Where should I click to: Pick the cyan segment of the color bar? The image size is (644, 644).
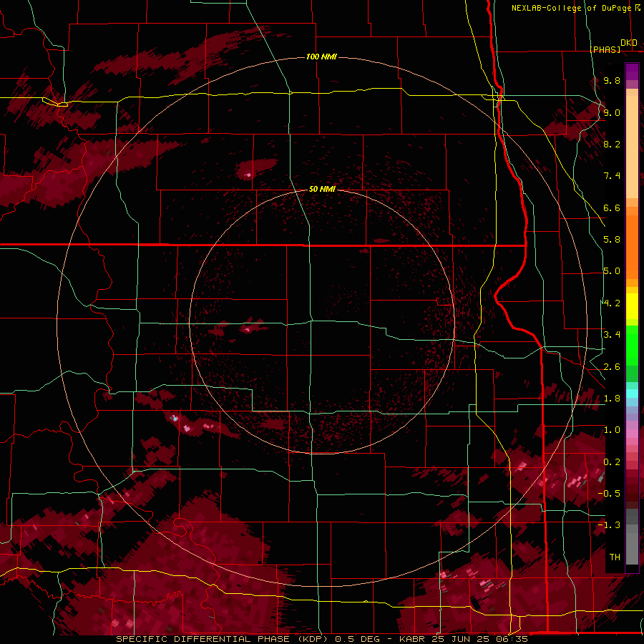click(632, 394)
